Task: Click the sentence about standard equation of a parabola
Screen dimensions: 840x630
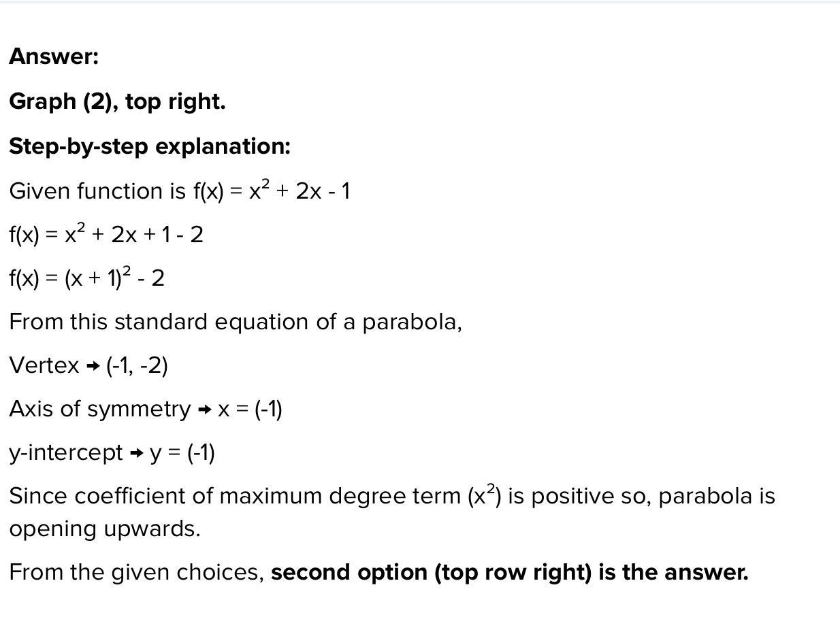Action: pos(236,322)
